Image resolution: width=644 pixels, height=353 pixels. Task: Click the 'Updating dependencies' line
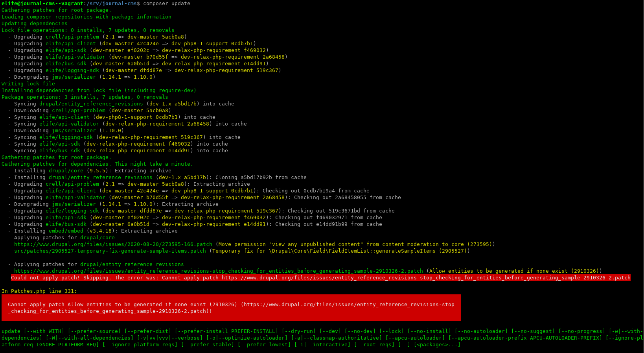pos(35,24)
